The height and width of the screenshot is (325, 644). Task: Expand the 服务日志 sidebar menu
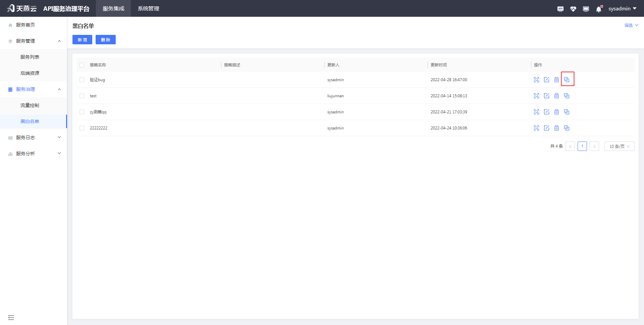click(34, 138)
